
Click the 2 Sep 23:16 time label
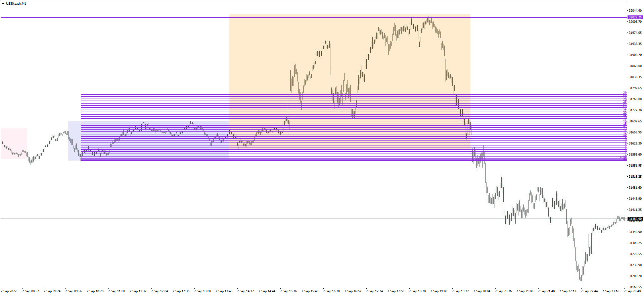click(611, 291)
